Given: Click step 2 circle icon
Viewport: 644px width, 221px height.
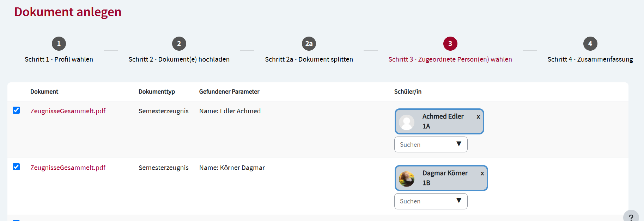Looking at the screenshot, I should click(179, 44).
